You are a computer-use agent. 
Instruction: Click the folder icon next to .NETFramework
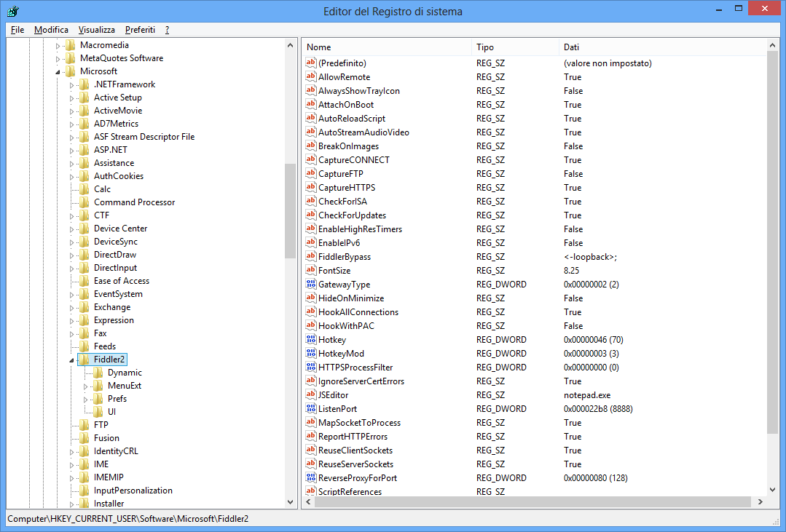85,84
